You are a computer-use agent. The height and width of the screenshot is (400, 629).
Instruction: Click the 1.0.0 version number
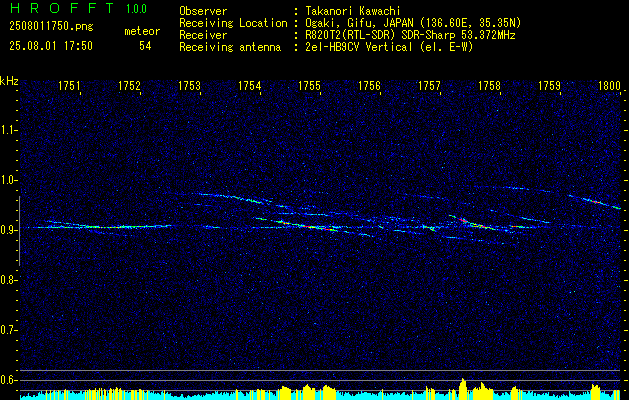pyautogui.click(x=136, y=9)
